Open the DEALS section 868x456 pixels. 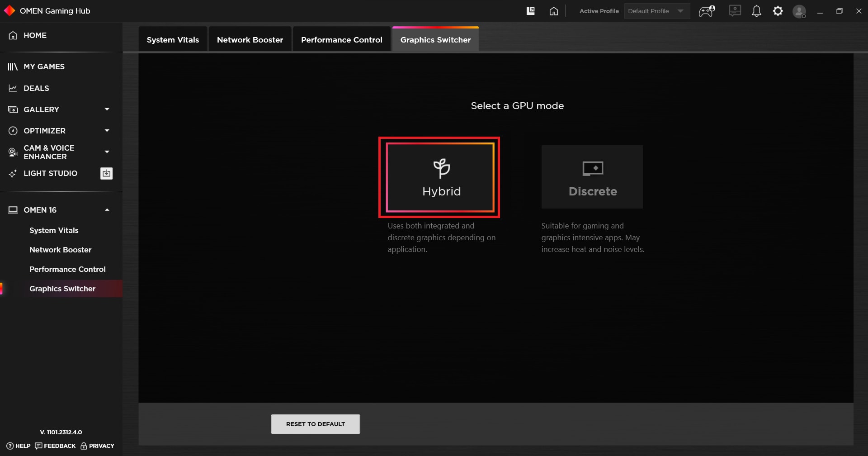(x=36, y=88)
